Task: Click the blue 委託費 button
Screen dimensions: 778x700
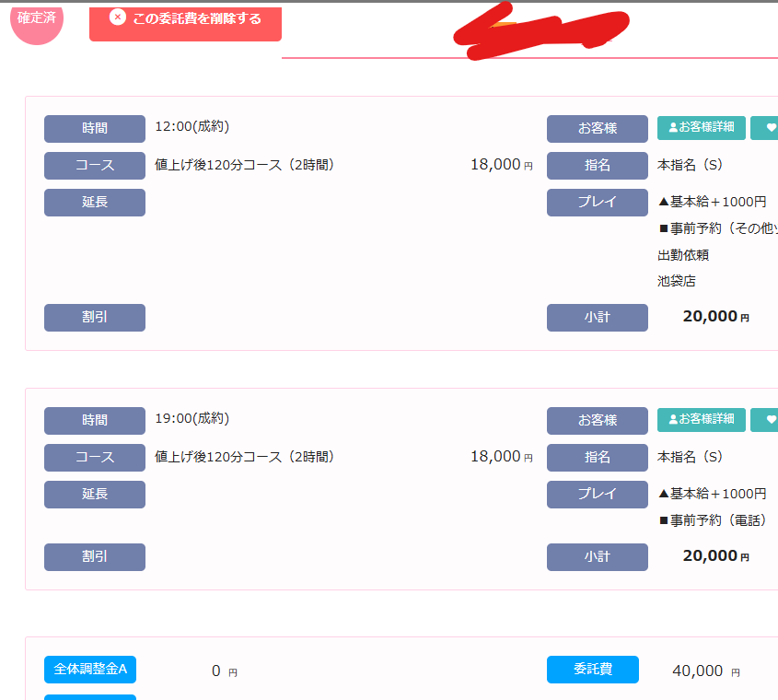Action: (x=592, y=670)
